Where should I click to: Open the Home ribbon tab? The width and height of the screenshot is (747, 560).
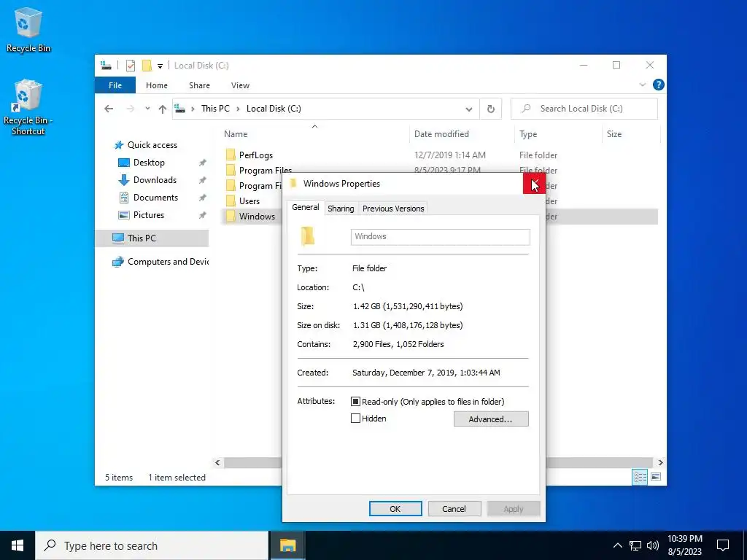tap(157, 85)
